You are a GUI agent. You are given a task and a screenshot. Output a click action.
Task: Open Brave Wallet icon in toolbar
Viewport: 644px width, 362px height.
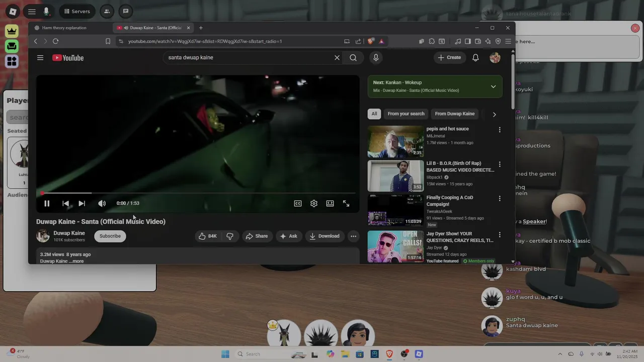point(478,41)
